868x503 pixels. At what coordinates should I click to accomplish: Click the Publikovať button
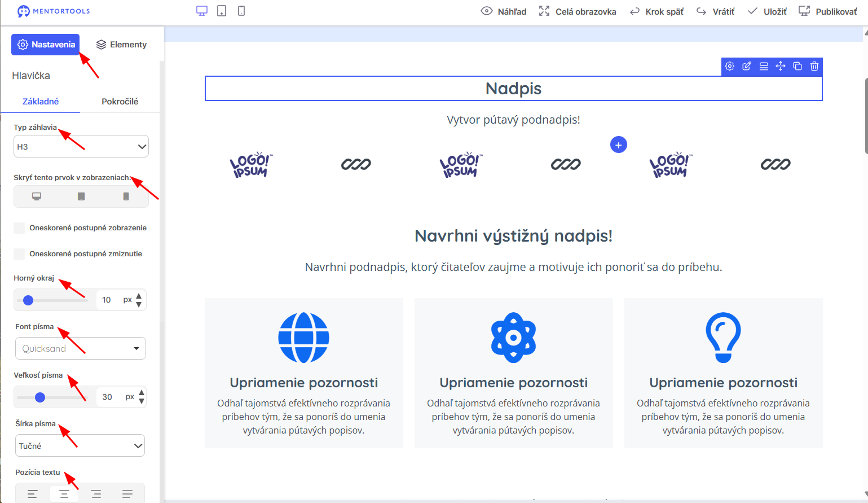coord(828,11)
